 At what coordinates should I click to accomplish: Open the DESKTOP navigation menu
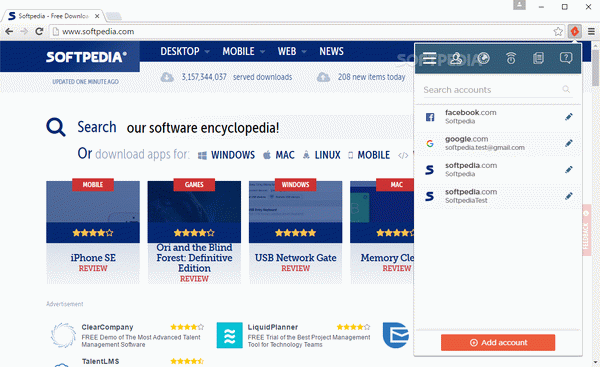coord(180,51)
